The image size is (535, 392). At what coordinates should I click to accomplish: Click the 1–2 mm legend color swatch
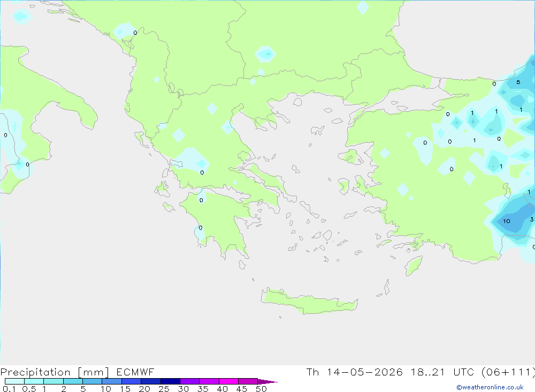point(53,381)
